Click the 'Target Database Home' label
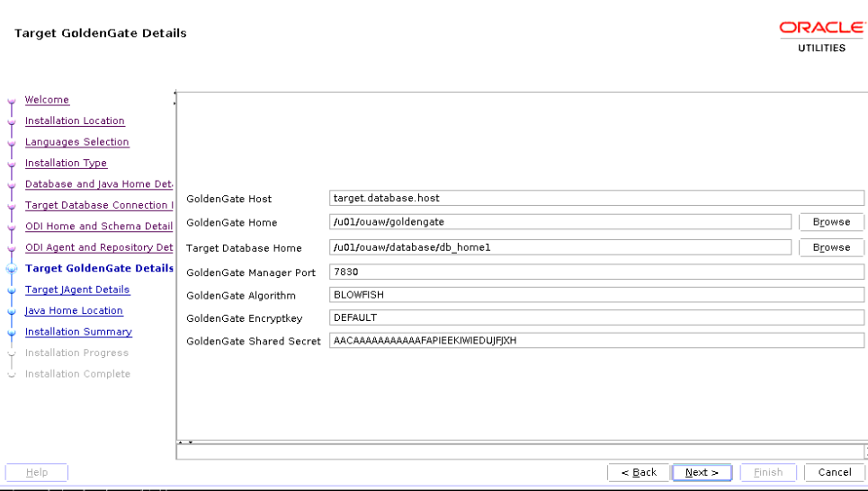The image size is (868, 491). pos(244,248)
